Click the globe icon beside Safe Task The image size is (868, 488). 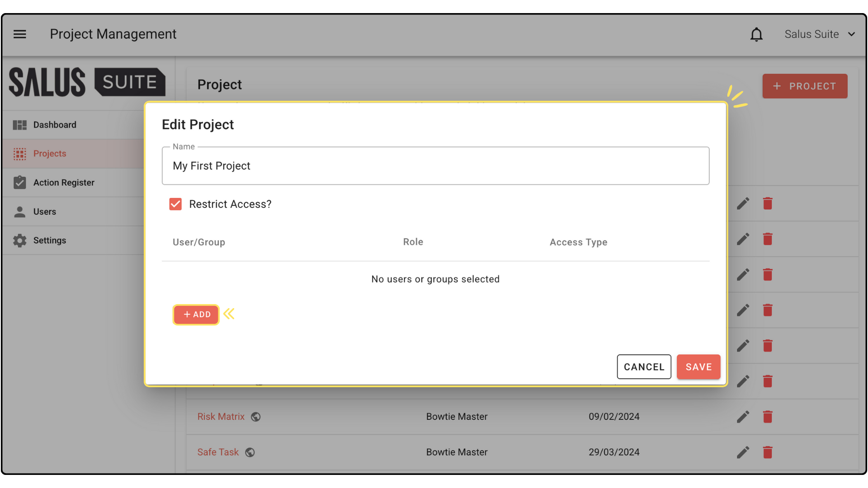[250, 452]
